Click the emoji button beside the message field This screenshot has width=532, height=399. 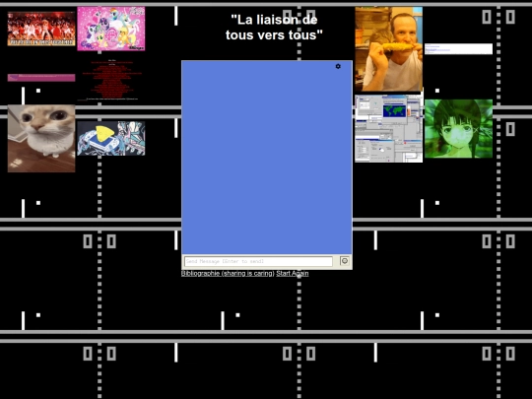coord(345,261)
